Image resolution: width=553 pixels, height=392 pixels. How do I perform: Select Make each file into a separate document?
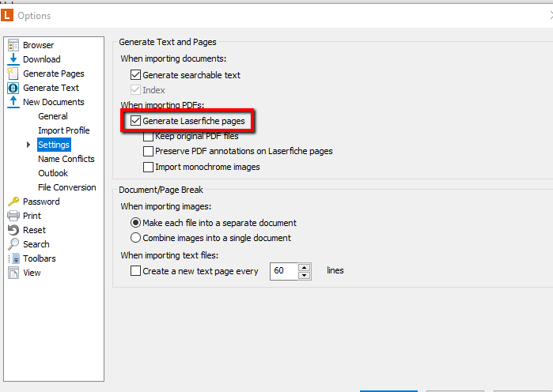(136, 223)
